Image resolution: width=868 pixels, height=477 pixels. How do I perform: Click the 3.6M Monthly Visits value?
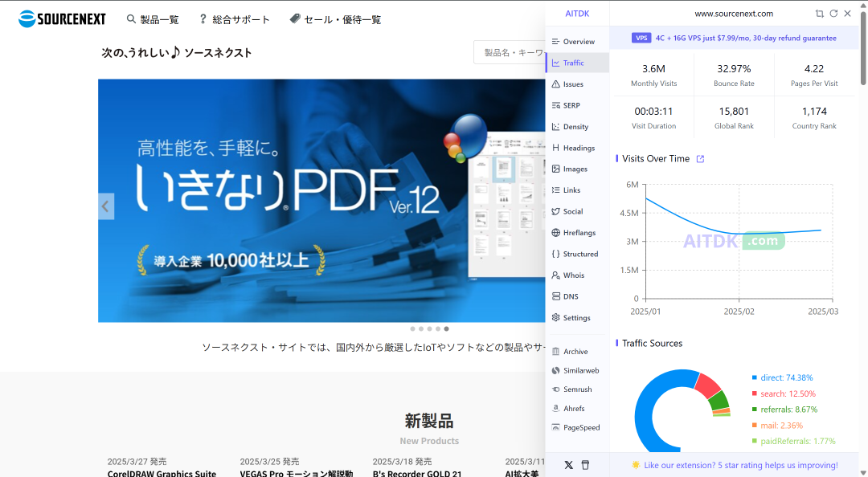(653, 68)
